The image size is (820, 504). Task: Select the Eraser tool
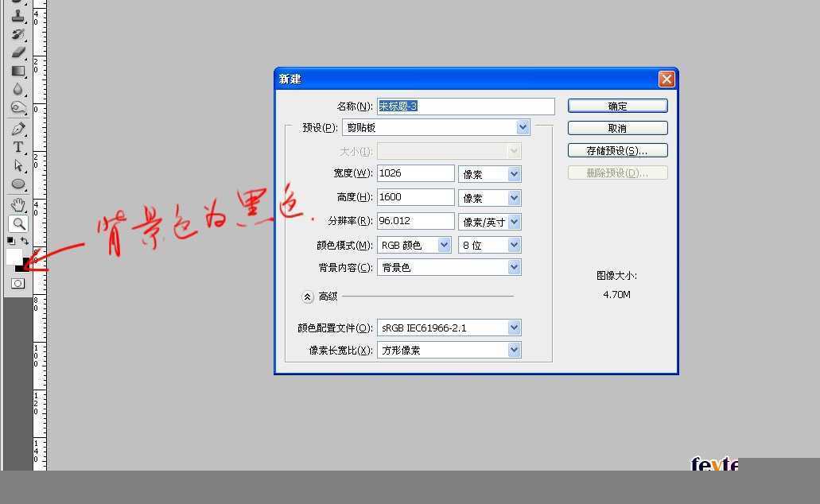17,51
